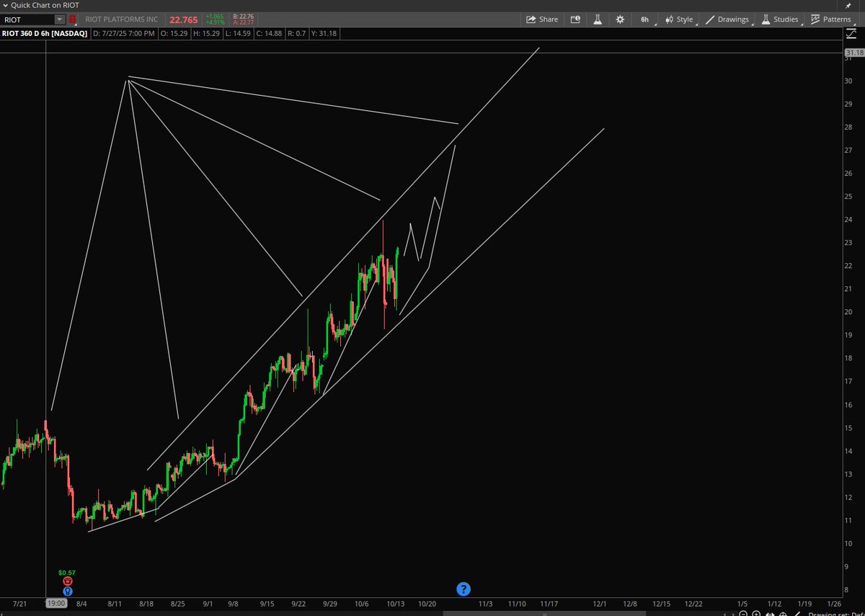865x616 pixels.
Task: Click the 19:00 time axis cursor label
Action: coord(57,602)
